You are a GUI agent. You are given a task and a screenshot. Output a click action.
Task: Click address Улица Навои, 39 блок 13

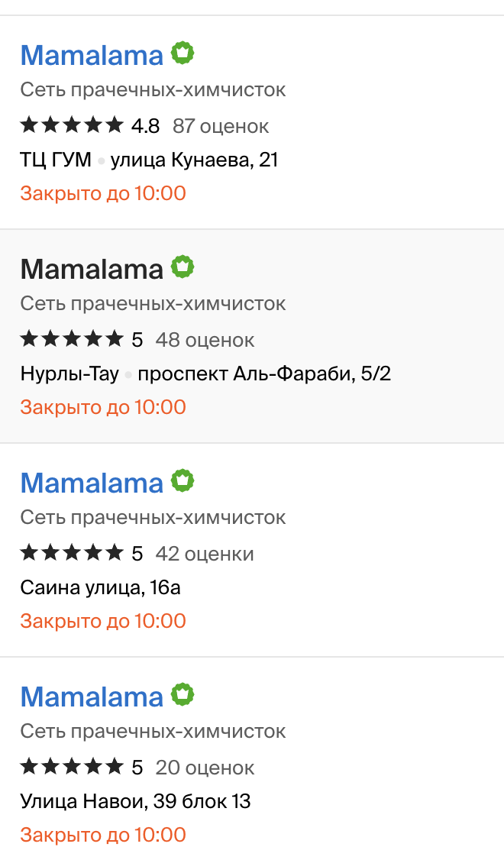(x=135, y=802)
